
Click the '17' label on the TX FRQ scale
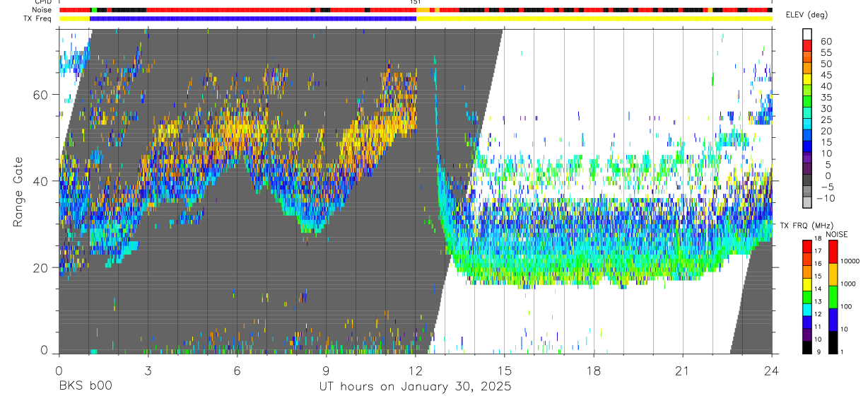[x=819, y=251]
